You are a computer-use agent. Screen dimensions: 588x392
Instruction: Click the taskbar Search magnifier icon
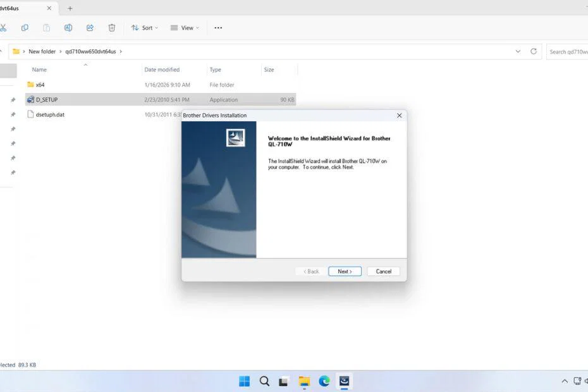pos(264,381)
